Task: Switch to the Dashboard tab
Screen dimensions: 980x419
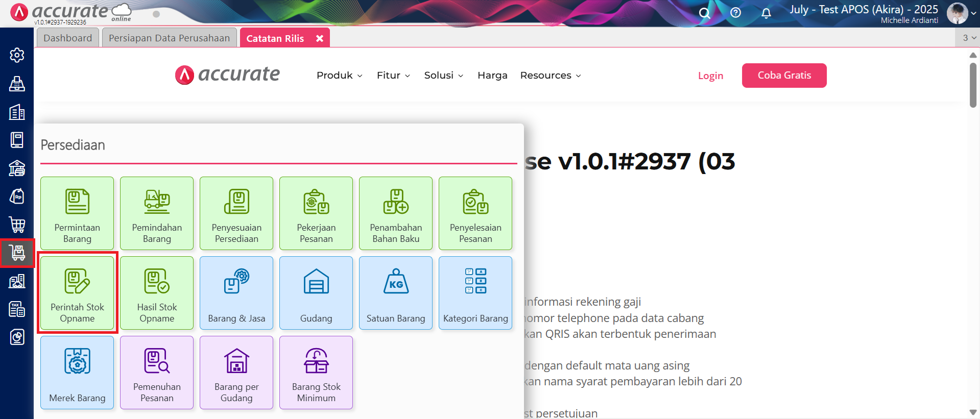Action: (x=68, y=38)
